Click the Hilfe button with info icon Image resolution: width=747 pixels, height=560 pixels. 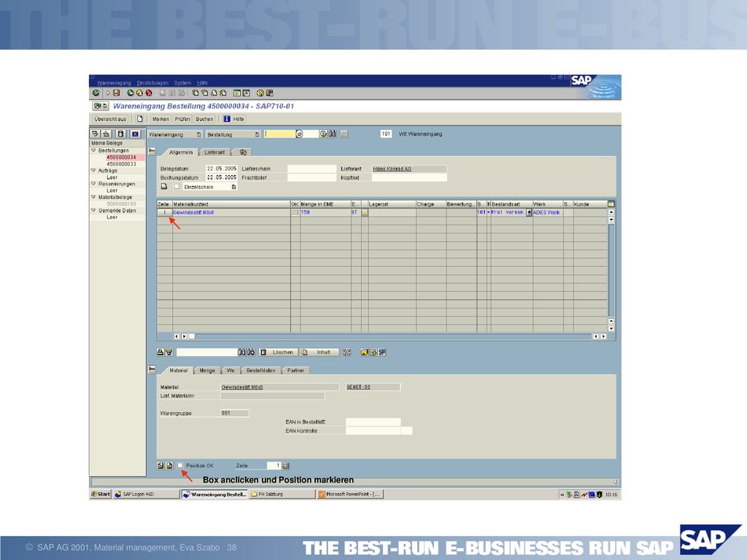point(234,119)
